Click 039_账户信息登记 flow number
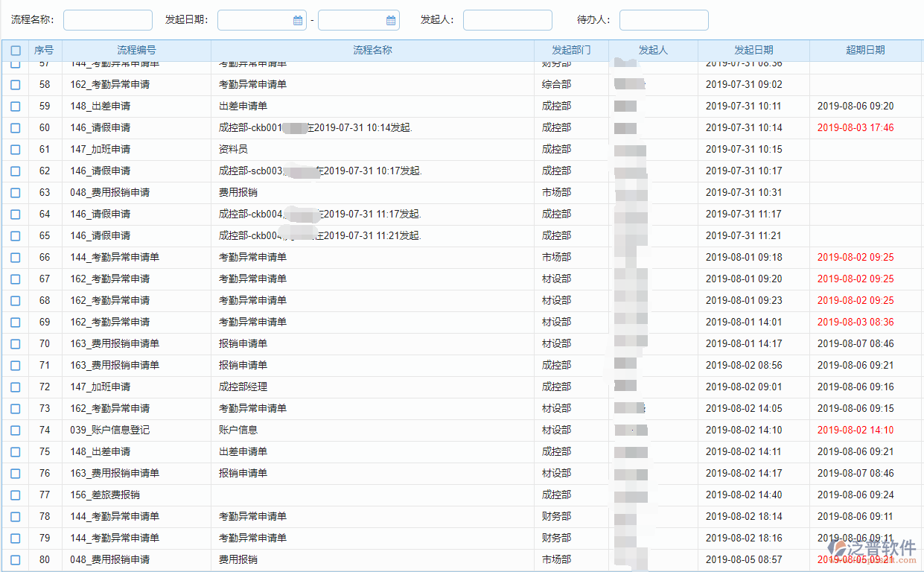 [110, 430]
